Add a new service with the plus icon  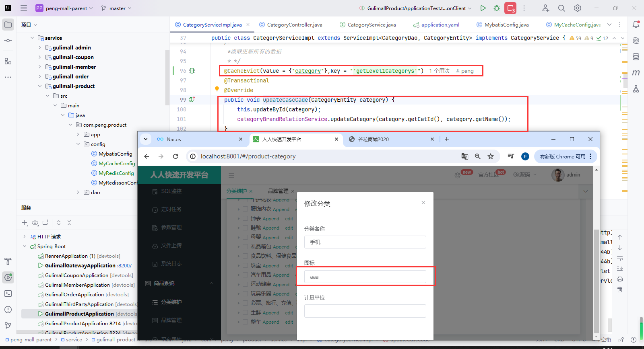(x=25, y=223)
